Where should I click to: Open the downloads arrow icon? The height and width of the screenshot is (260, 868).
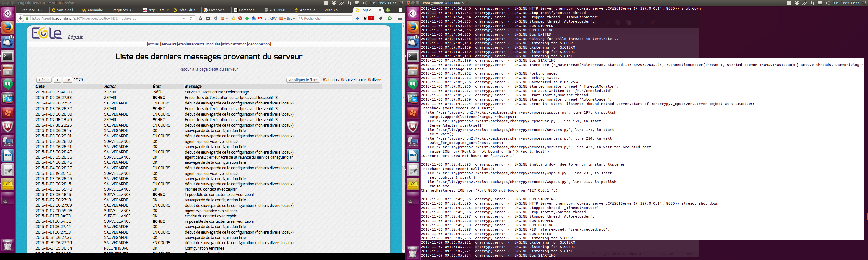point(358,19)
